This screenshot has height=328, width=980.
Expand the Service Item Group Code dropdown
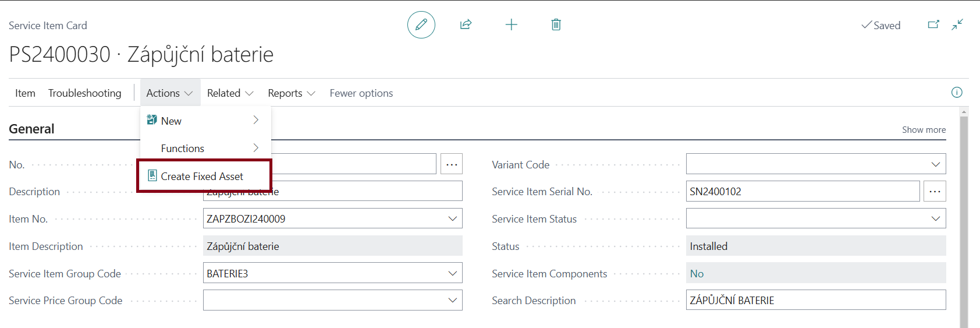(x=453, y=273)
